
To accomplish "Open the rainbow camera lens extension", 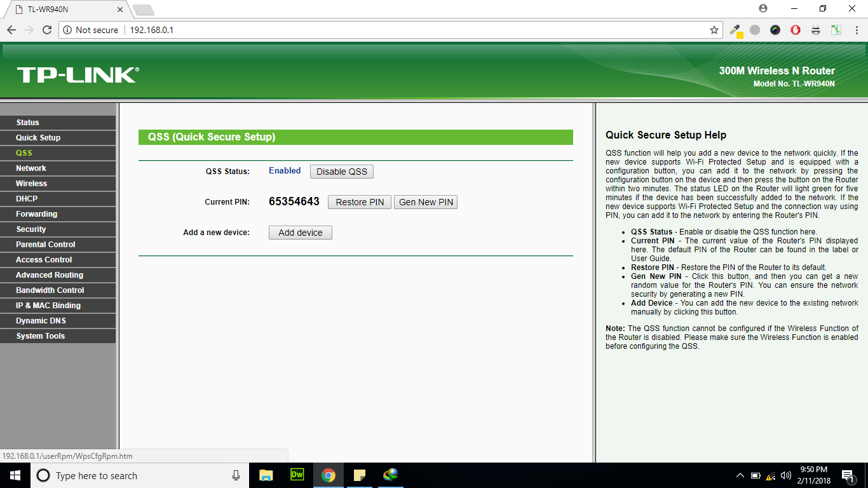I will [x=775, y=30].
